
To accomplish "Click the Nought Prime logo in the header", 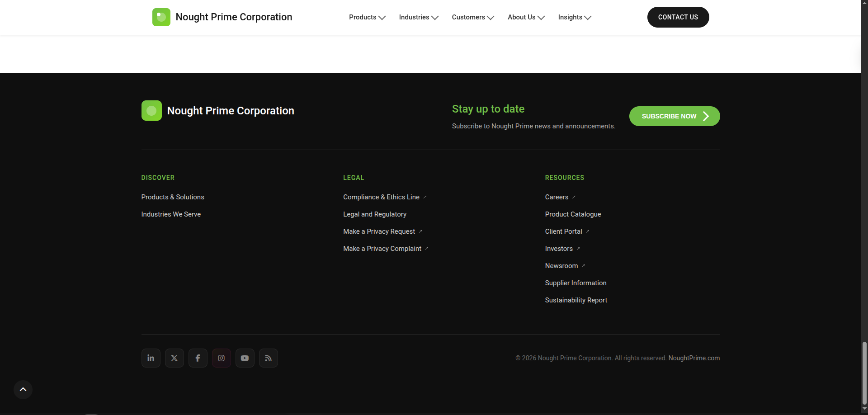I will pos(161,17).
